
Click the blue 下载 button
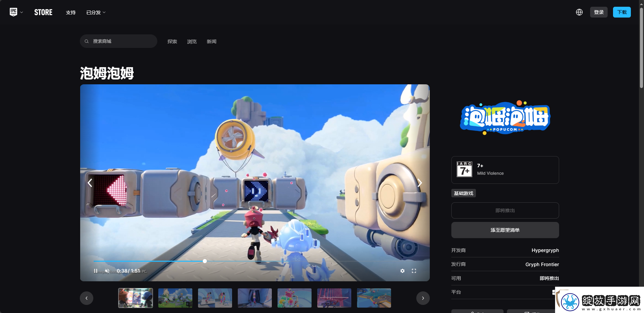[x=622, y=12]
